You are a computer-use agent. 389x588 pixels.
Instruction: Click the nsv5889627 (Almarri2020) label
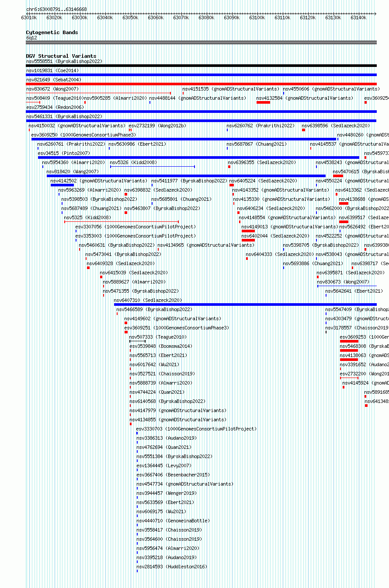click(x=134, y=282)
